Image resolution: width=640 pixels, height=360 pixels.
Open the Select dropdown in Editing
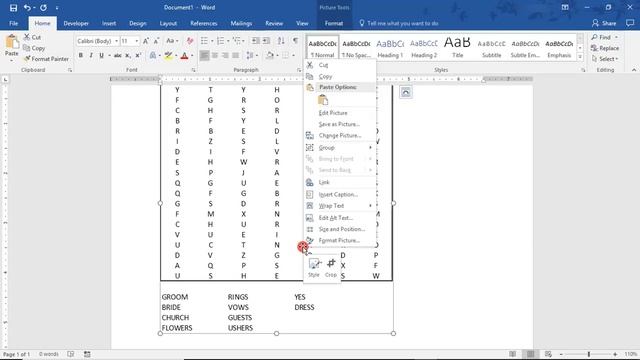click(x=604, y=59)
